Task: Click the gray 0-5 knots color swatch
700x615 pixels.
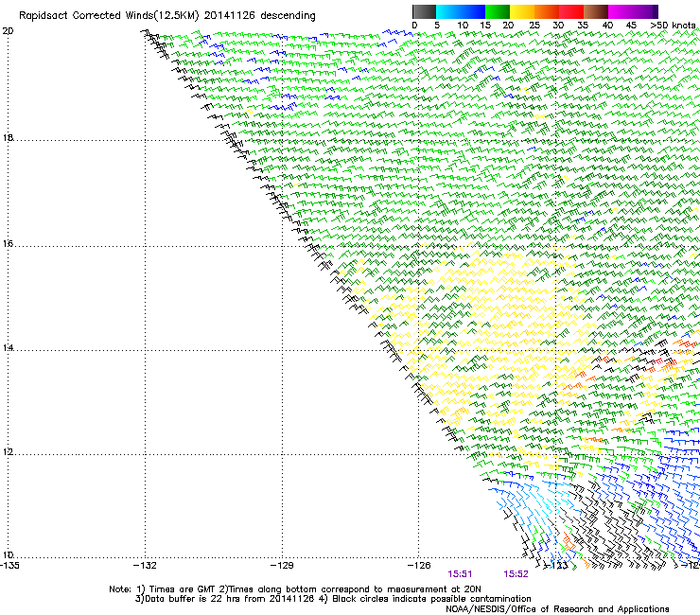Action: click(x=424, y=11)
